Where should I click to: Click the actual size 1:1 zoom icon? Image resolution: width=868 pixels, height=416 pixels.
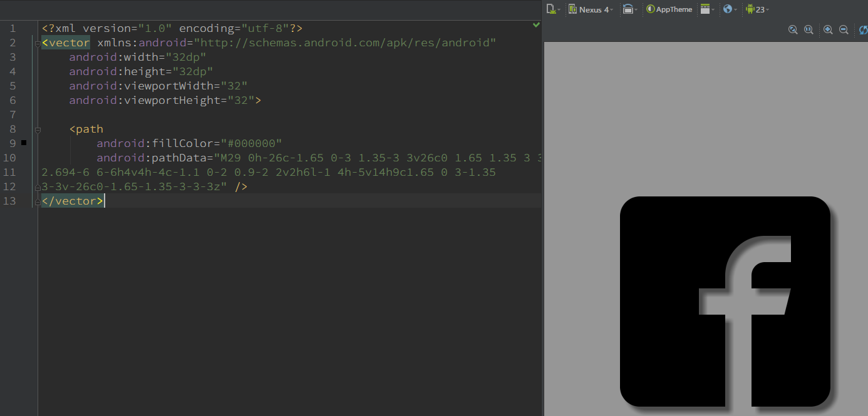(809, 29)
